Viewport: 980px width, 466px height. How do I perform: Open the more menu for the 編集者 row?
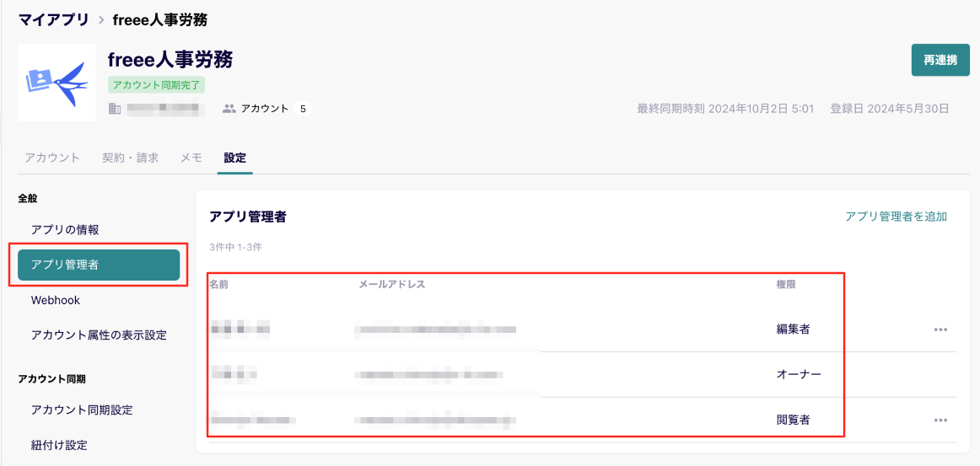pyautogui.click(x=940, y=329)
